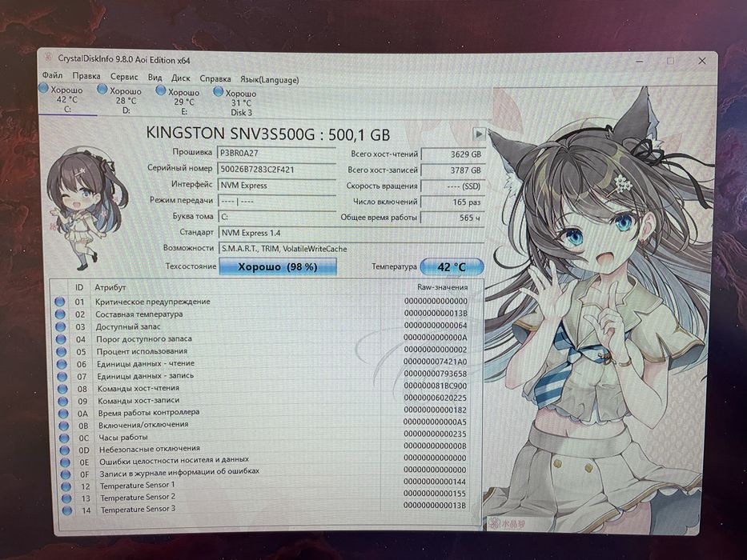Click total host writes value 3787 GB
747x560 pixels.
click(x=453, y=170)
